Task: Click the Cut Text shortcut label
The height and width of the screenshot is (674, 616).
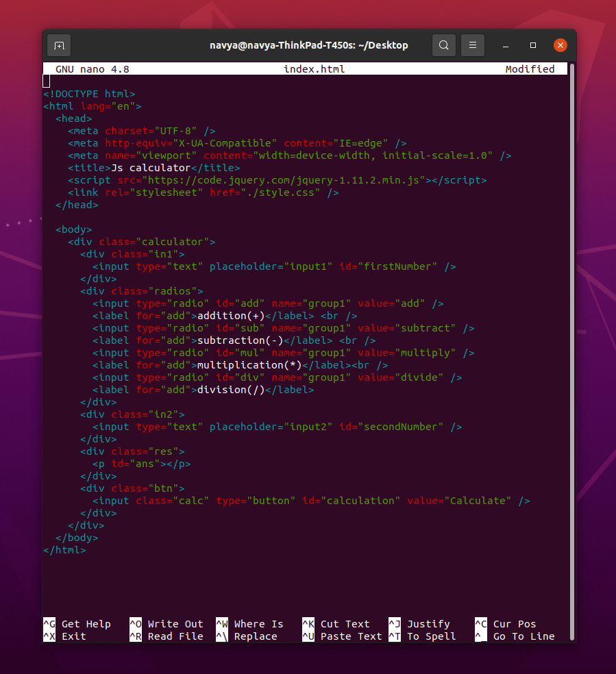Action: pyautogui.click(x=345, y=624)
